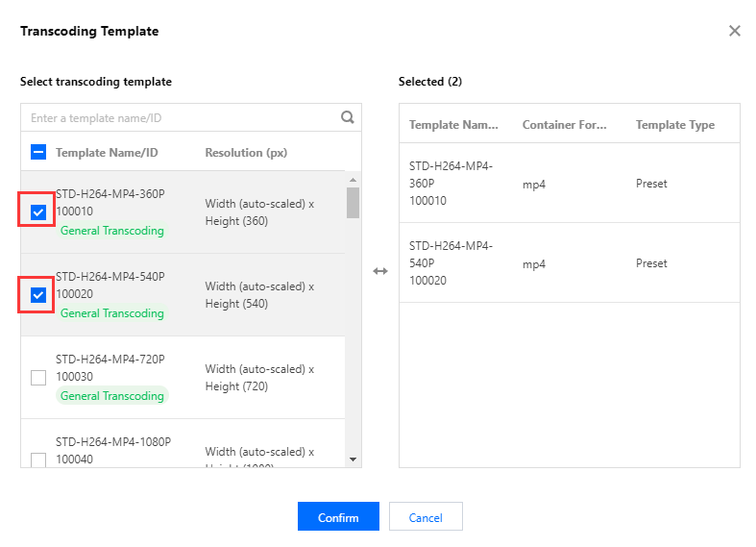
Task: Click the template list scrollbar thumb
Action: [353, 203]
